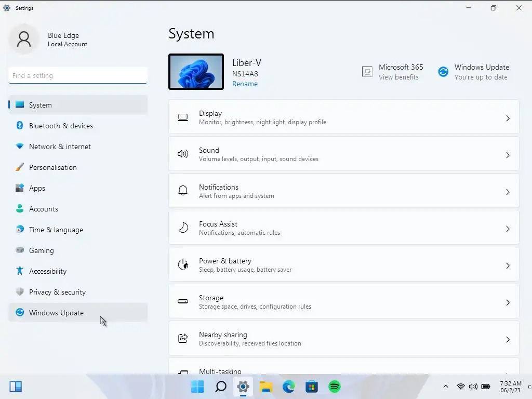Click the Microsoft 365 icon in header
The height and width of the screenshot is (399, 532).
pyautogui.click(x=367, y=72)
